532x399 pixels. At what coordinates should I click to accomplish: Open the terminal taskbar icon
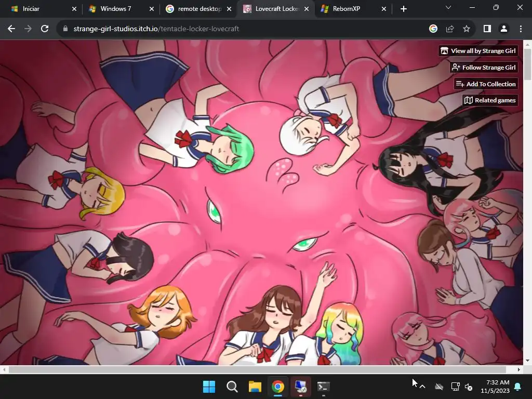[x=323, y=387]
